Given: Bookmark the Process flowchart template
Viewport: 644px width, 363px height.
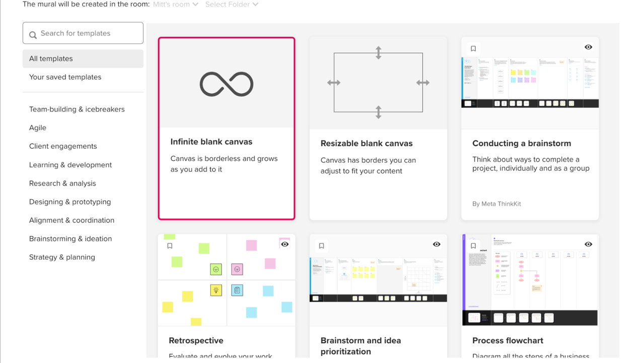Looking at the screenshot, I should (473, 246).
